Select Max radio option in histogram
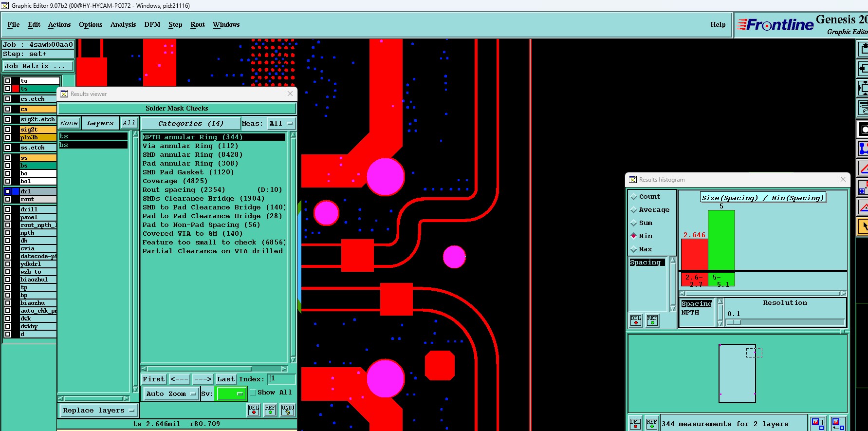868x431 pixels. (x=634, y=249)
